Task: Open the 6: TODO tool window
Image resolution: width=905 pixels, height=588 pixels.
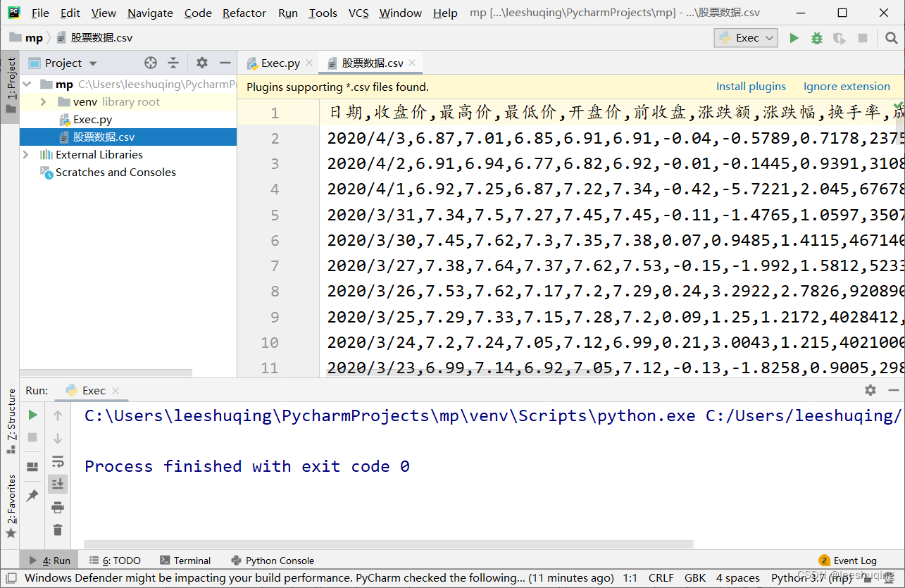Action: point(115,561)
